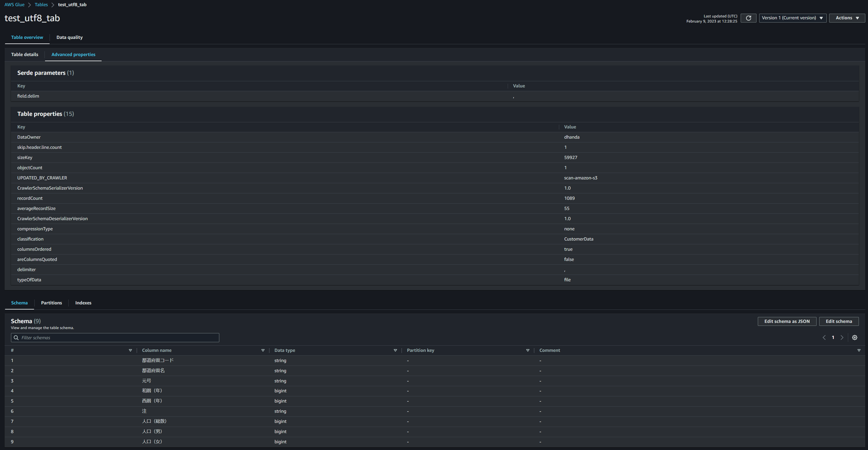Image resolution: width=868 pixels, height=450 pixels.
Task: Switch to the Data quality tab
Action: tap(69, 38)
